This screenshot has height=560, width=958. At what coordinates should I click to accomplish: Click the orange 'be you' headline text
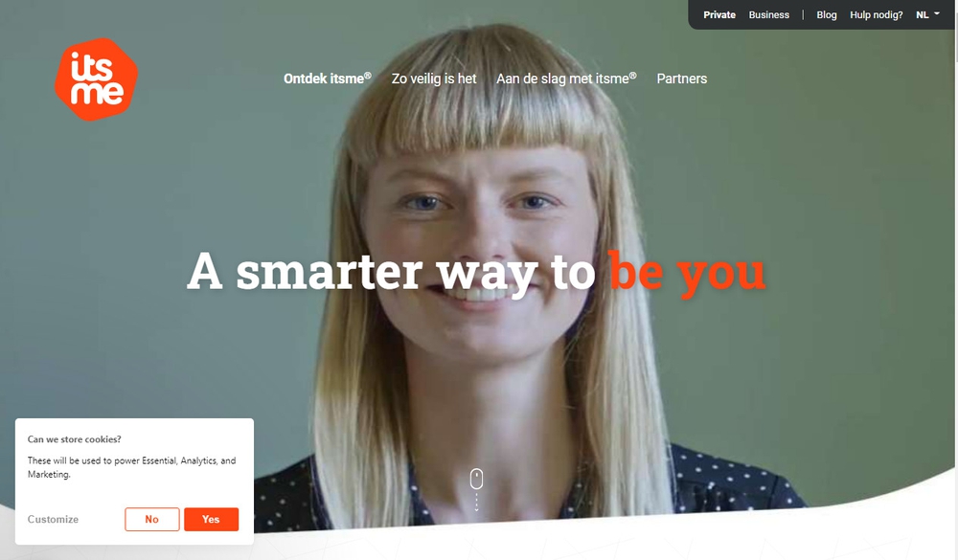(687, 273)
